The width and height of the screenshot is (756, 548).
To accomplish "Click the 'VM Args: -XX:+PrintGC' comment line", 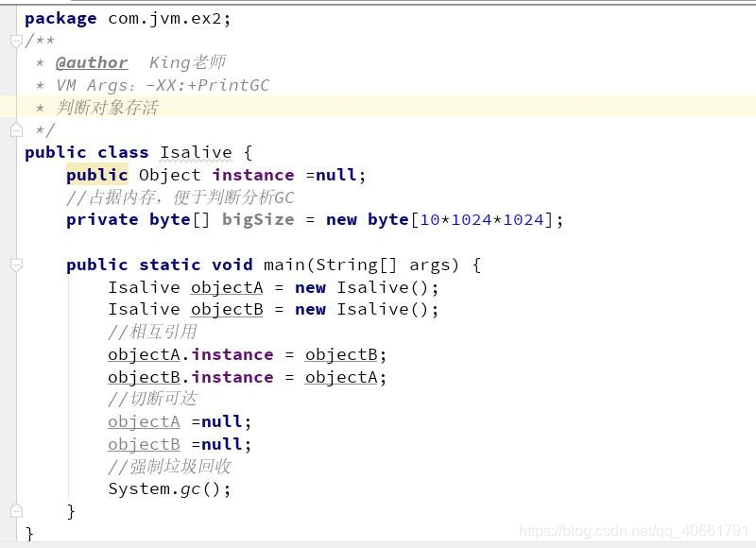I will [x=163, y=85].
